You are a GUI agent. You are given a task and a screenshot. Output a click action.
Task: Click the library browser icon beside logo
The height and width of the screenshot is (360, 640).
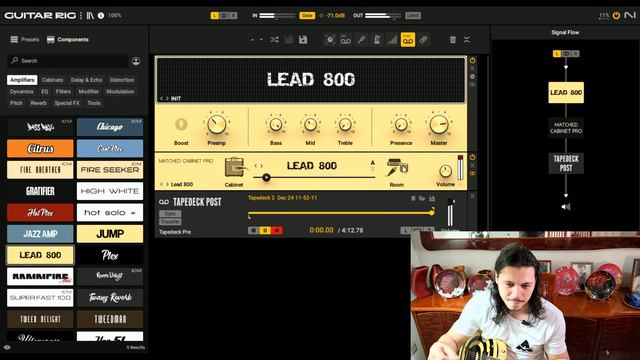click(x=90, y=16)
